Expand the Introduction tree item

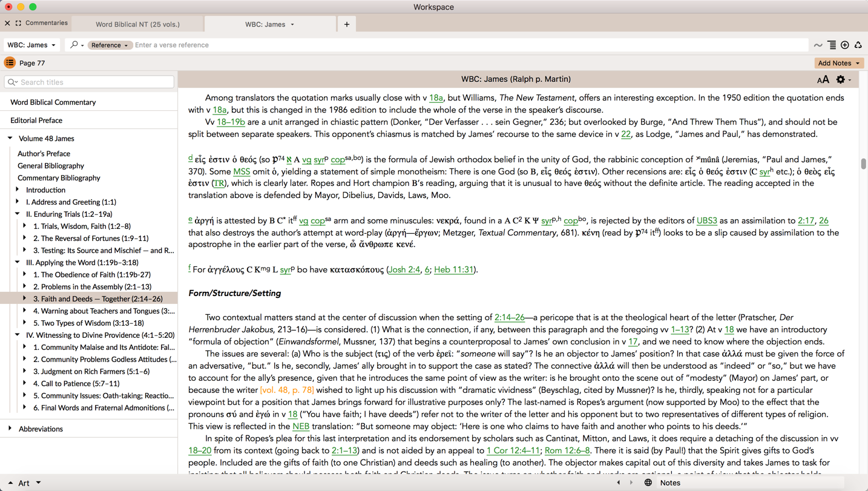click(18, 189)
